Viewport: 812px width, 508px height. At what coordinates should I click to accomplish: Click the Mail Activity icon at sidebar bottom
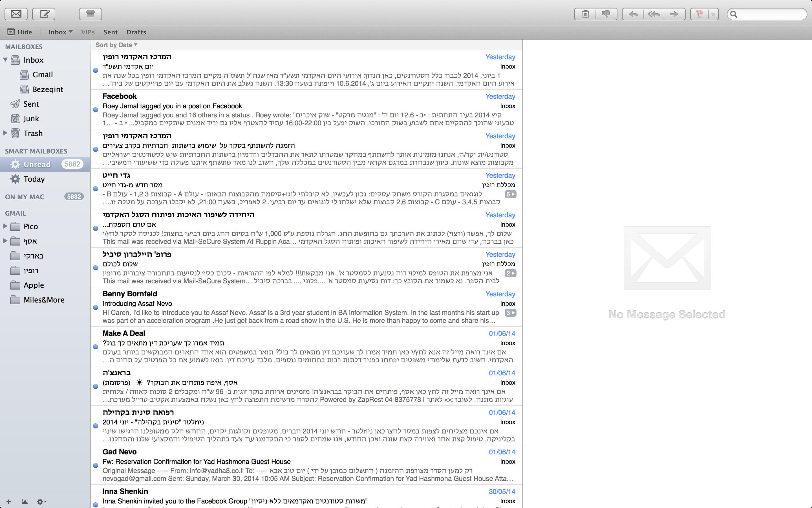point(25,502)
